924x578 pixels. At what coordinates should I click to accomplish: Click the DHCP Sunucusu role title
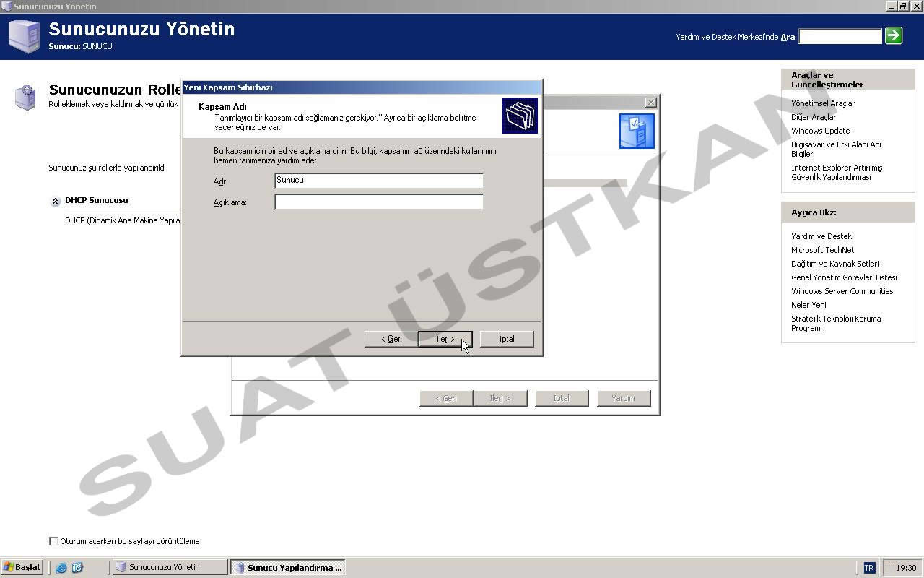coord(97,200)
